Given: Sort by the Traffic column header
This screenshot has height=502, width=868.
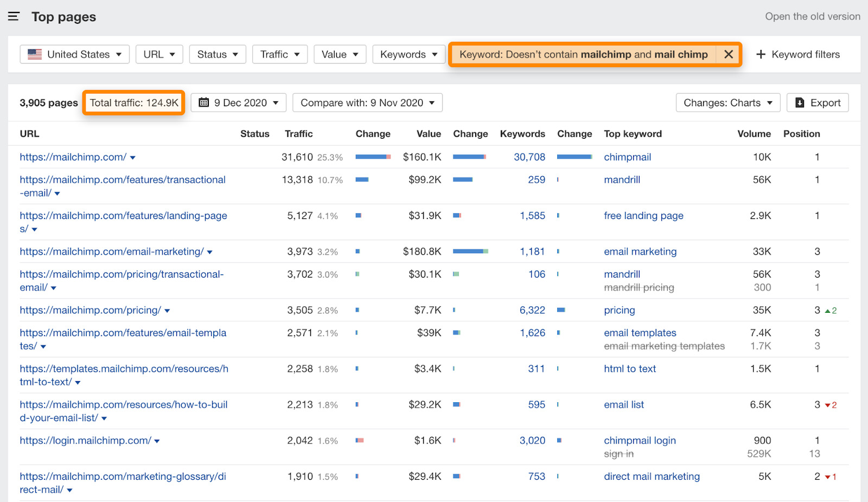Looking at the screenshot, I should 298,134.
